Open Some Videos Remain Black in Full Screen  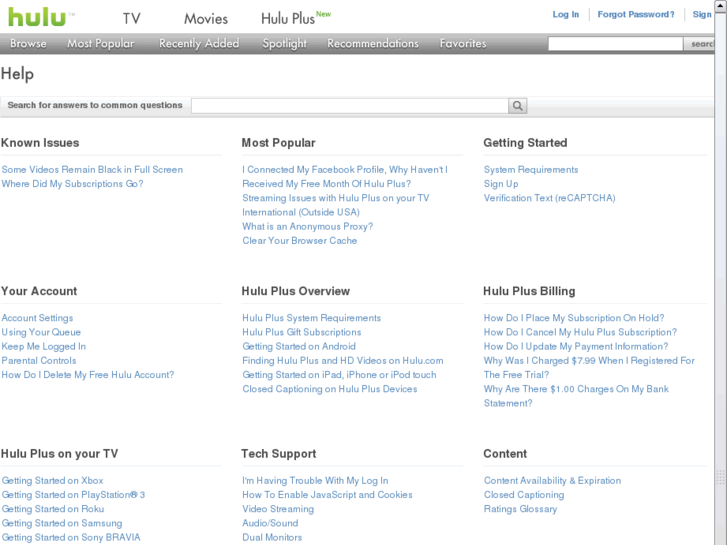click(x=92, y=170)
